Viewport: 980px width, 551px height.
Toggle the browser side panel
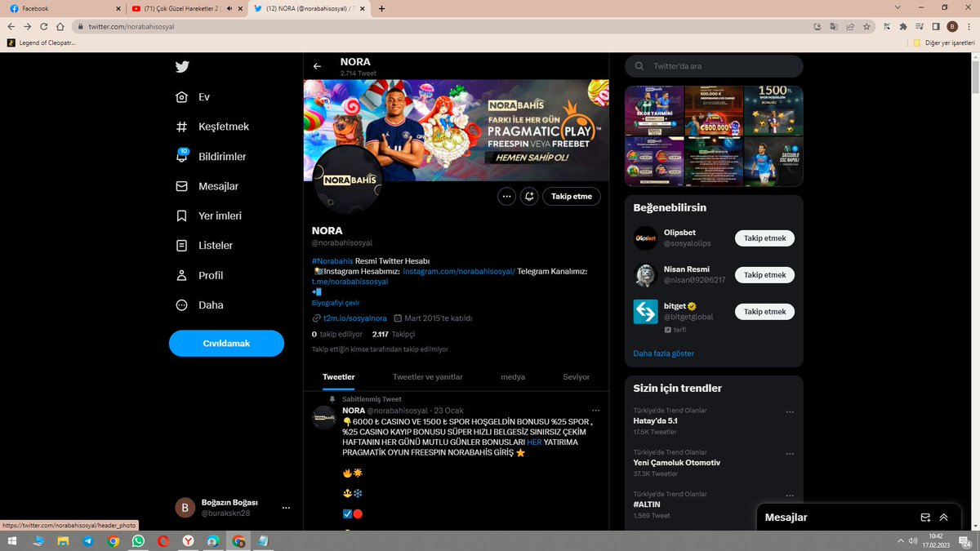click(936, 26)
